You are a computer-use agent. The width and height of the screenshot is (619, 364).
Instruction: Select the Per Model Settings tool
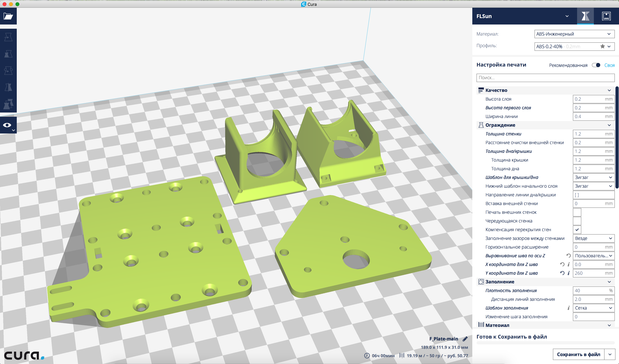click(8, 104)
